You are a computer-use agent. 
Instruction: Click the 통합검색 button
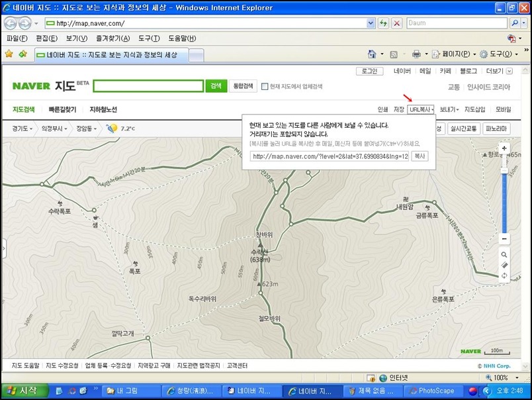tap(243, 86)
